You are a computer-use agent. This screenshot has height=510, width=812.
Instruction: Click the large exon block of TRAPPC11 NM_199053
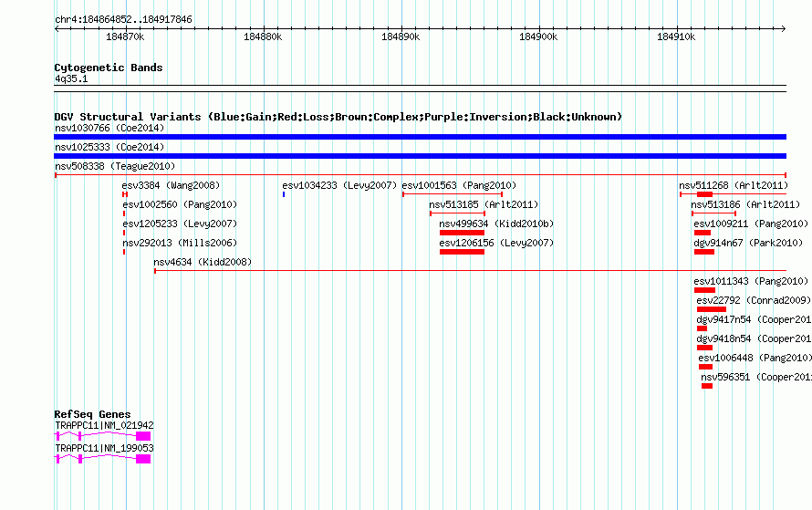143,459
